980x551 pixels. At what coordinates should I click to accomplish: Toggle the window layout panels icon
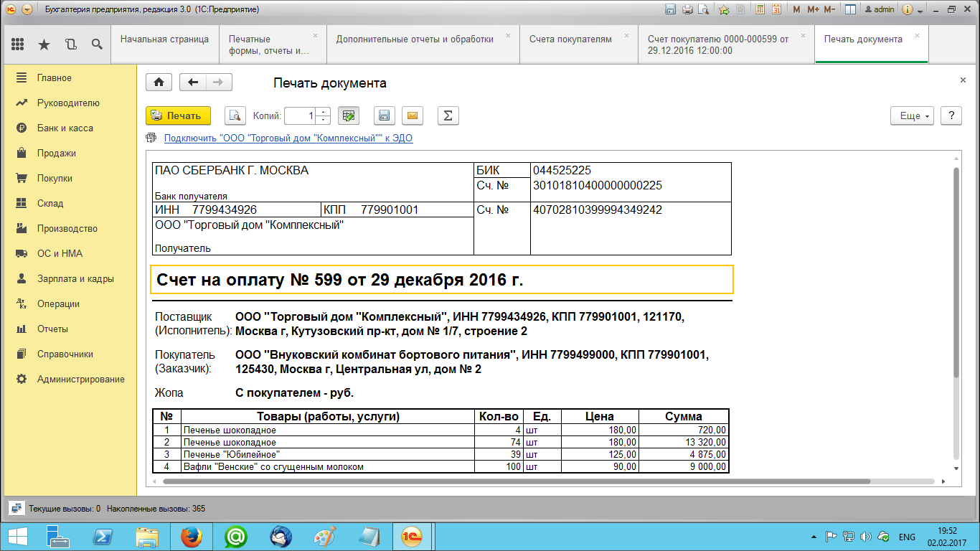[x=850, y=10]
